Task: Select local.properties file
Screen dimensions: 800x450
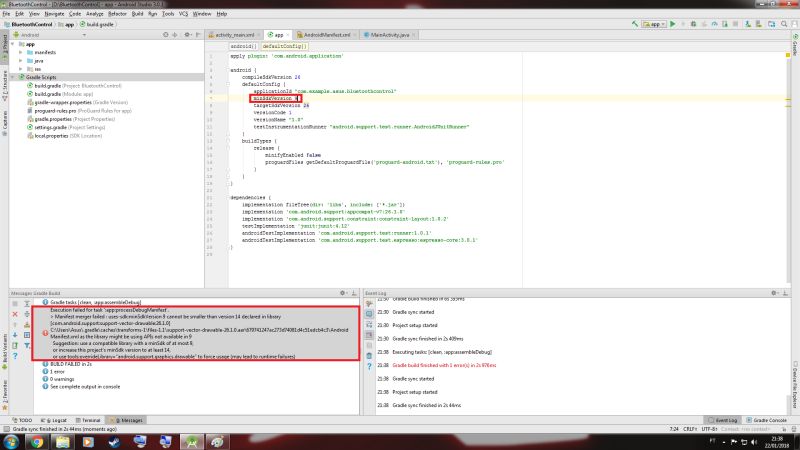Action: pos(64,136)
